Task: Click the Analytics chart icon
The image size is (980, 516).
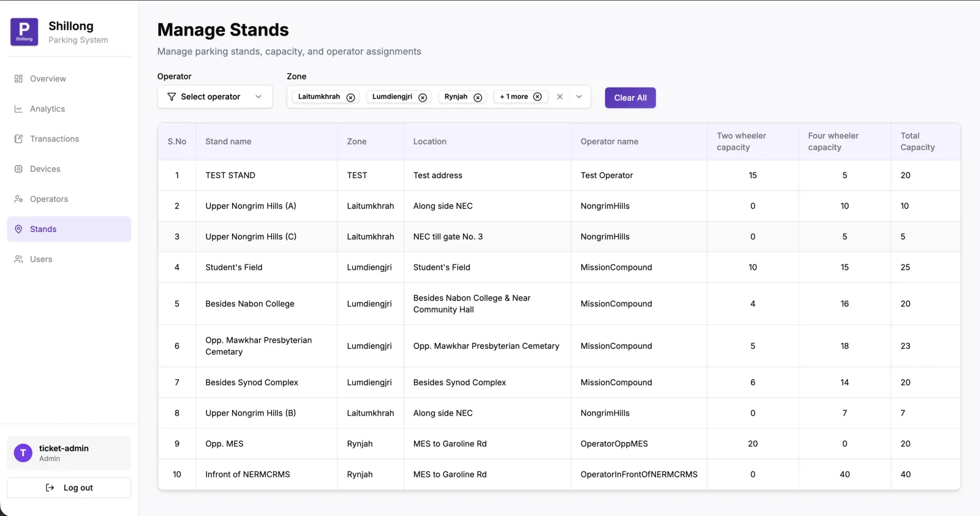Action: coord(18,109)
